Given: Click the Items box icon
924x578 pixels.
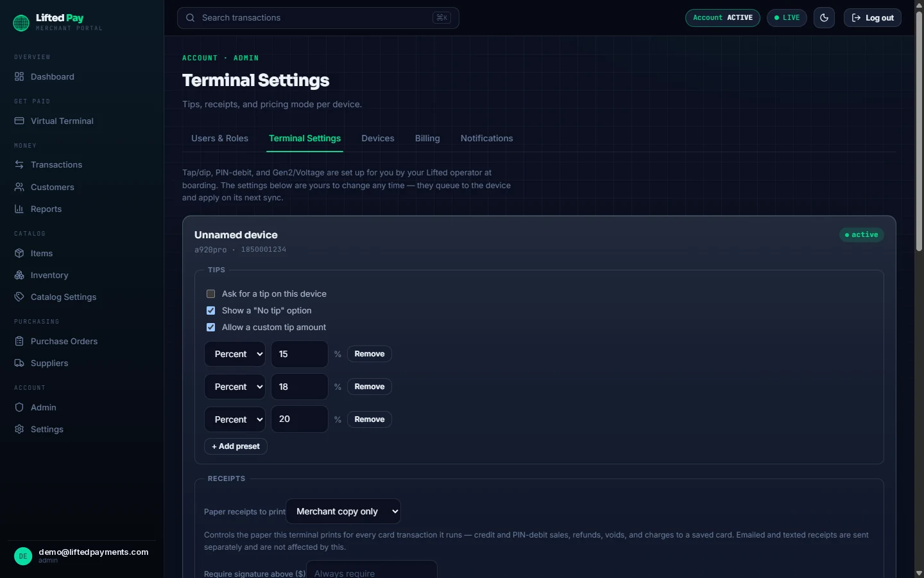Looking at the screenshot, I should [x=19, y=253].
